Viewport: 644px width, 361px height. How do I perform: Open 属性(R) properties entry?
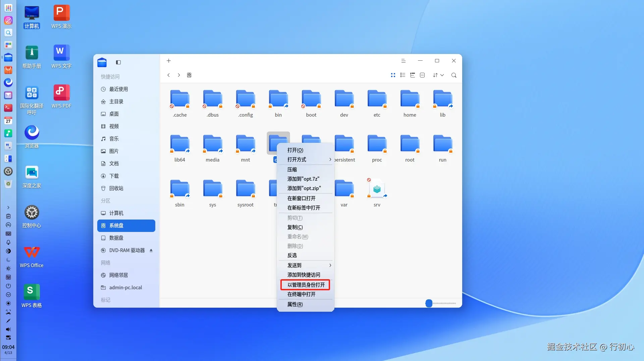point(306,304)
